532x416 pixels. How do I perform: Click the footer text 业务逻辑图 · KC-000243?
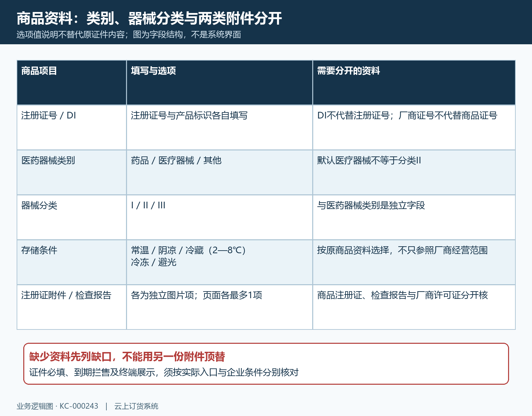(58, 406)
